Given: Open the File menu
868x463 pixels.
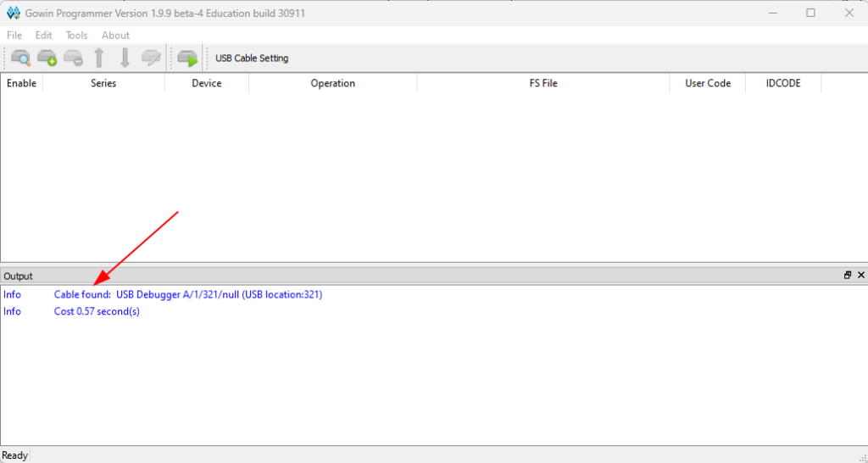Looking at the screenshot, I should tap(14, 35).
